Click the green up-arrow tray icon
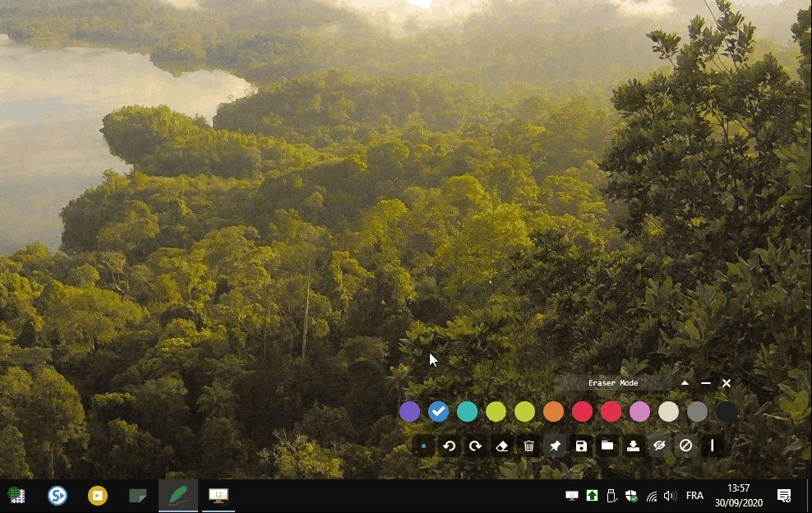This screenshot has width=812, height=513. point(592,496)
